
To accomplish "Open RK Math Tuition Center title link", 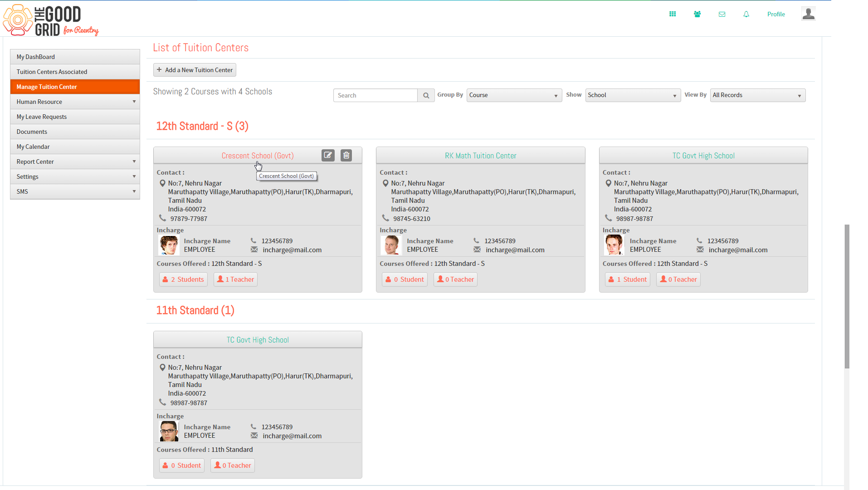I will [x=480, y=156].
